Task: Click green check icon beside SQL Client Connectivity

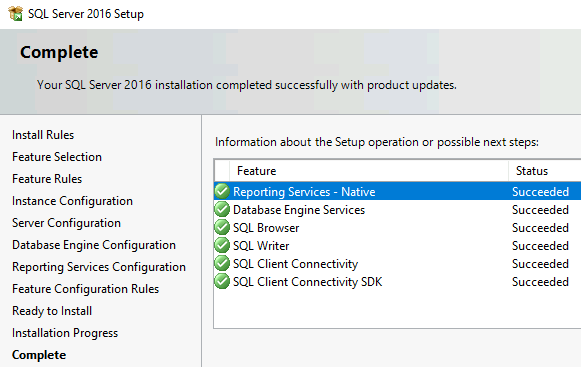Action: pyautogui.click(x=222, y=264)
